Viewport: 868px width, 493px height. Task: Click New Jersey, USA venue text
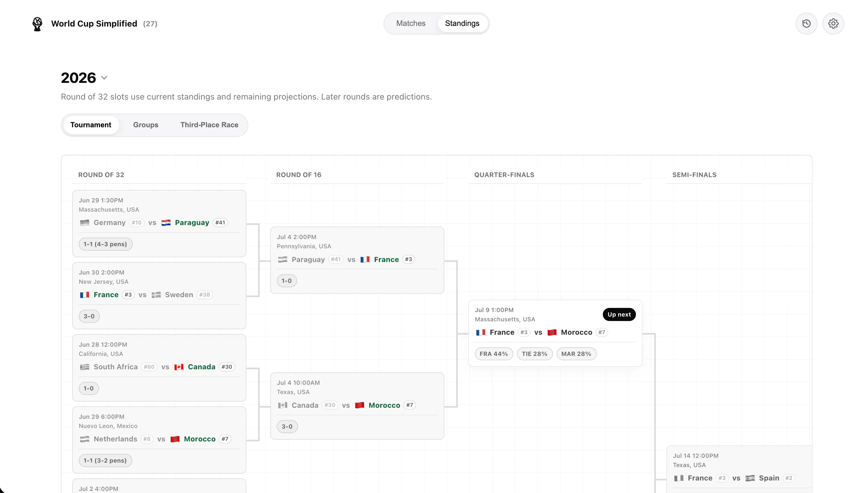click(x=103, y=282)
